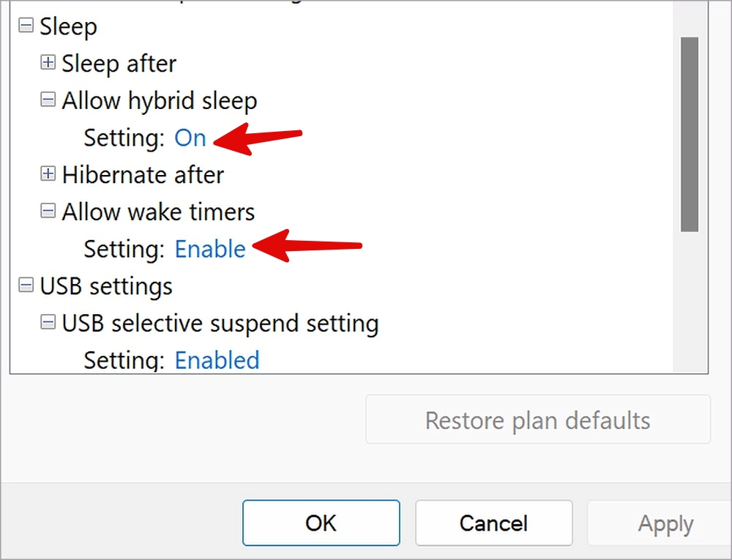
Task: Select the Sleep tree item
Action: click(68, 26)
